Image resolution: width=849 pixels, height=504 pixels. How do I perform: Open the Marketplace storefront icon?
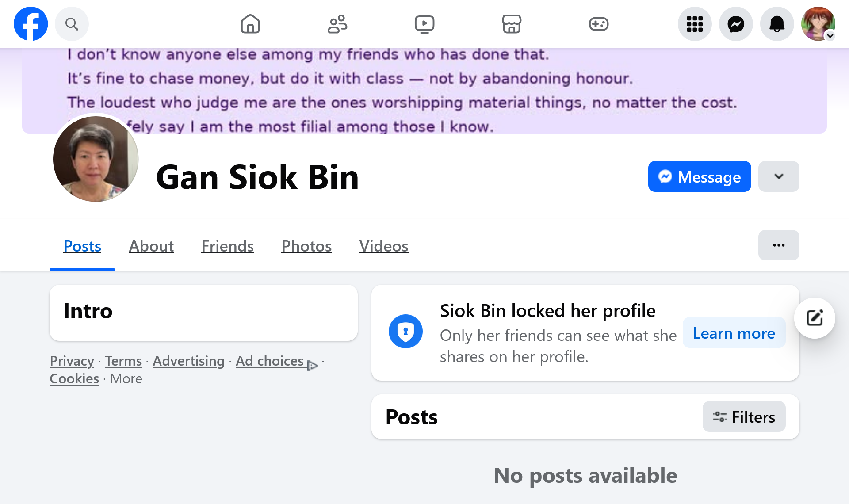point(512,24)
